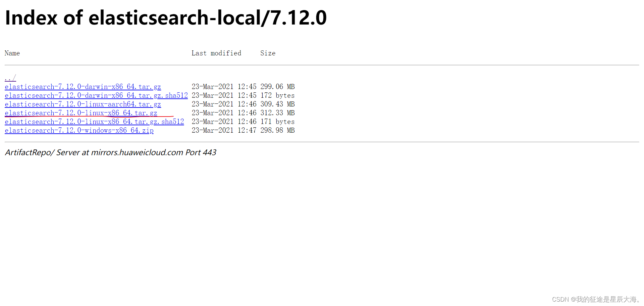Click the Name column header
The height and width of the screenshot is (306, 644).
[12, 53]
